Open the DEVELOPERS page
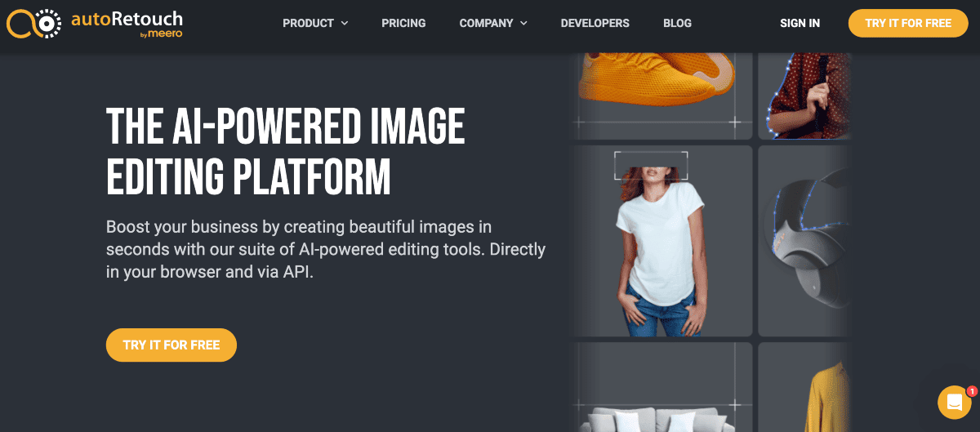The image size is (980, 432). [595, 23]
